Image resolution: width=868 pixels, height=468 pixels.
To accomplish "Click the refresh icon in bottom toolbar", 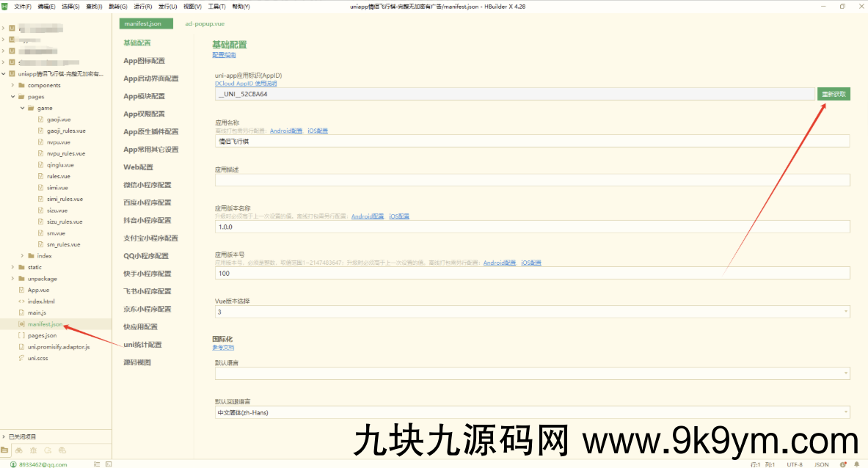I will click(x=46, y=450).
